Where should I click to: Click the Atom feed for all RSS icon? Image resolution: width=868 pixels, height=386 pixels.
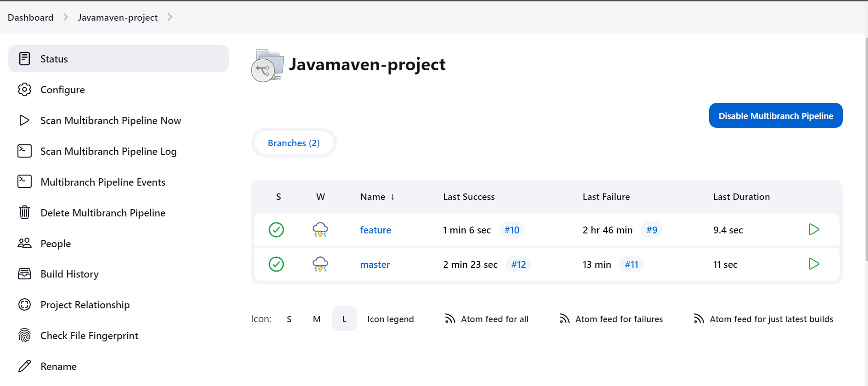[x=450, y=318]
